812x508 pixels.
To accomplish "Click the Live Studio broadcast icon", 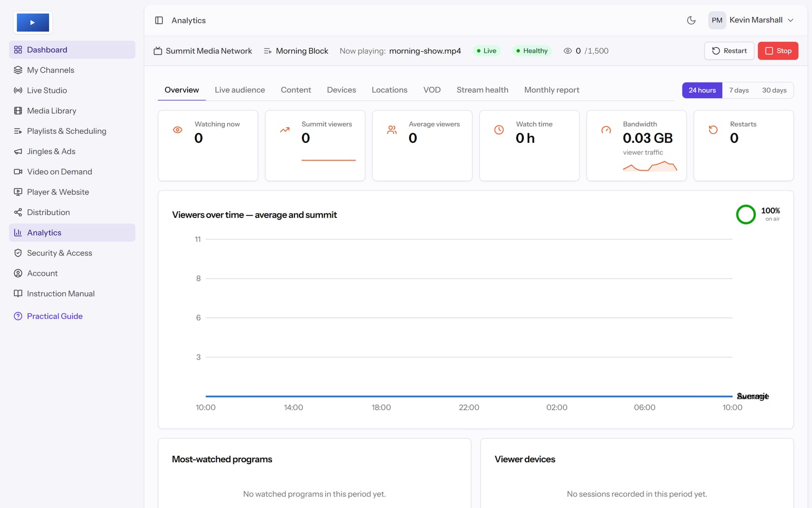I will click(18, 90).
